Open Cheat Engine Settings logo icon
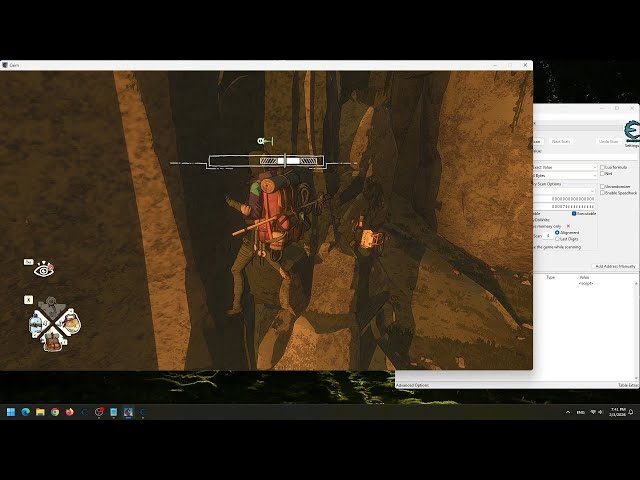640x480 pixels. pyautogui.click(x=631, y=132)
